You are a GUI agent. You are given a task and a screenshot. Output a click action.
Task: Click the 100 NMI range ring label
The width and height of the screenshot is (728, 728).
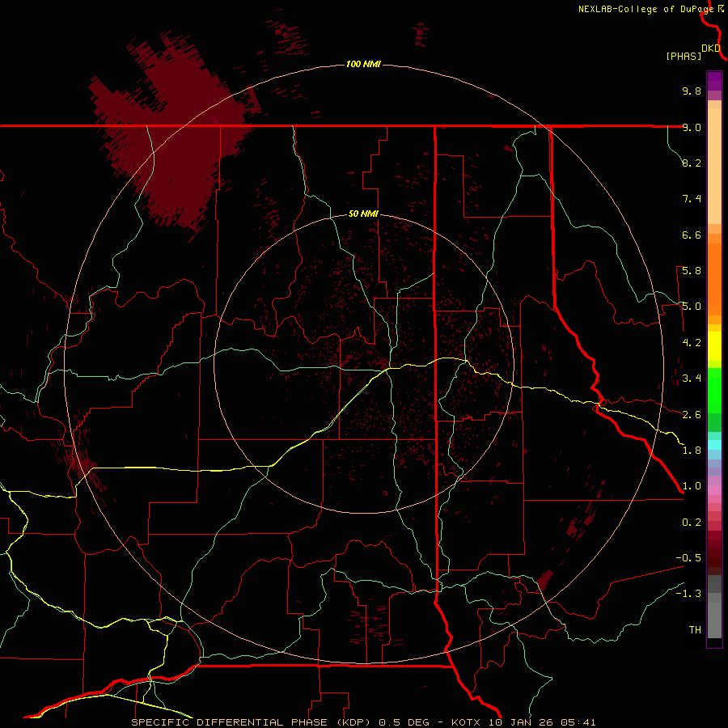tap(363, 64)
